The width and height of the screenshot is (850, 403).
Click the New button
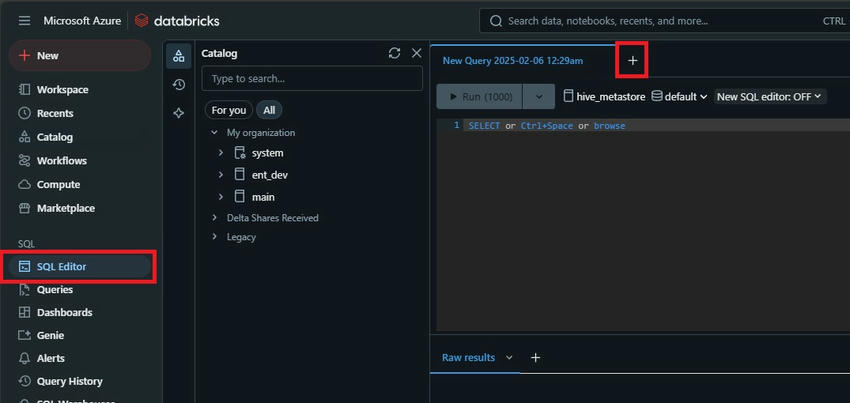click(x=80, y=55)
